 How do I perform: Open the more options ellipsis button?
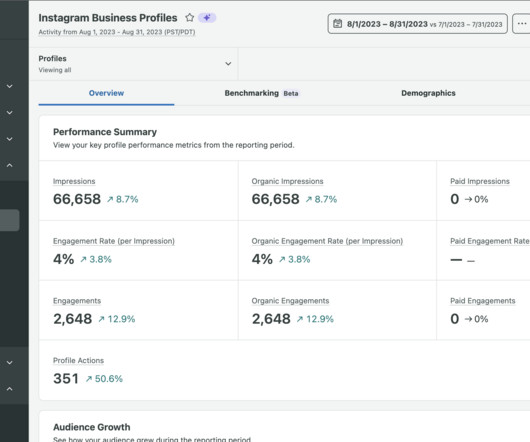click(522, 24)
